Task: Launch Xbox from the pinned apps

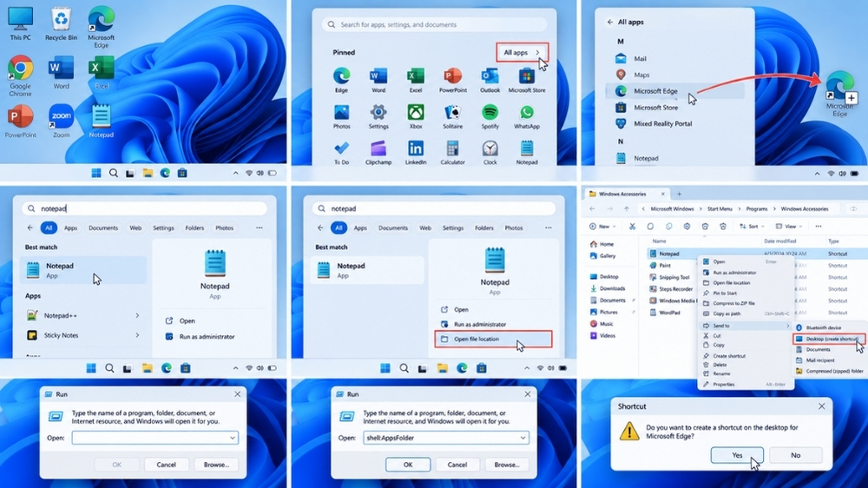Action: (x=416, y=116)
